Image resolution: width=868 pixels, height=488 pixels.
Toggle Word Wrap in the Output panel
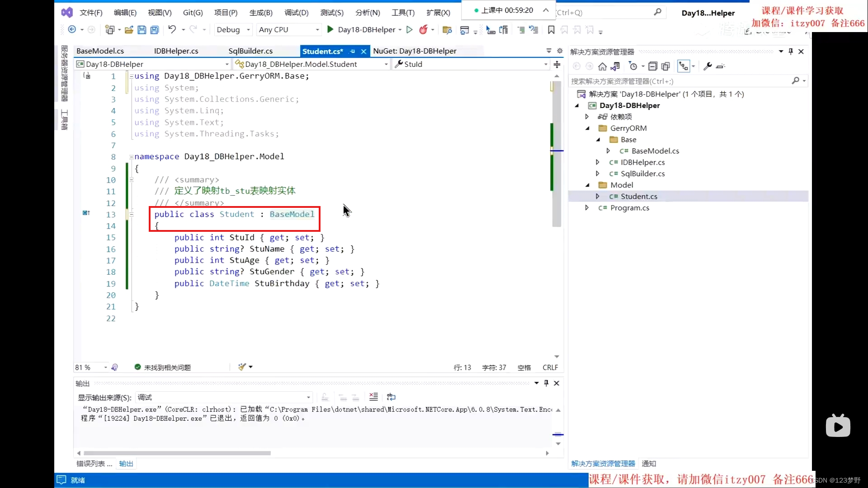point(391,397)
